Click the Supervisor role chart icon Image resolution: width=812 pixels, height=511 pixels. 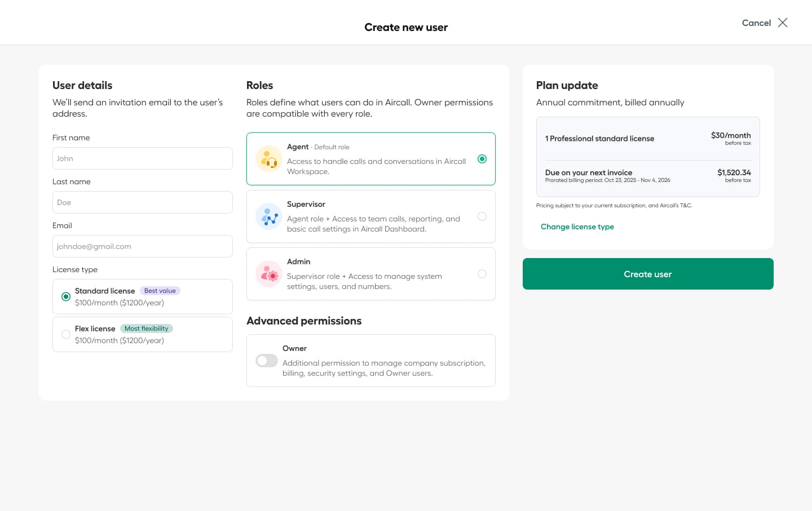(269, 216)
